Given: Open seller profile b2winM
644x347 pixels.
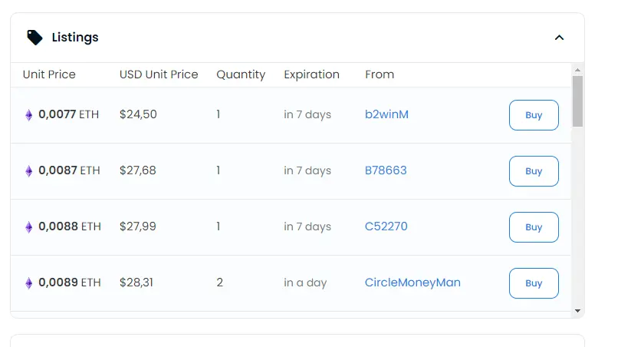Looking at the screenshot, I should (386, 114).
